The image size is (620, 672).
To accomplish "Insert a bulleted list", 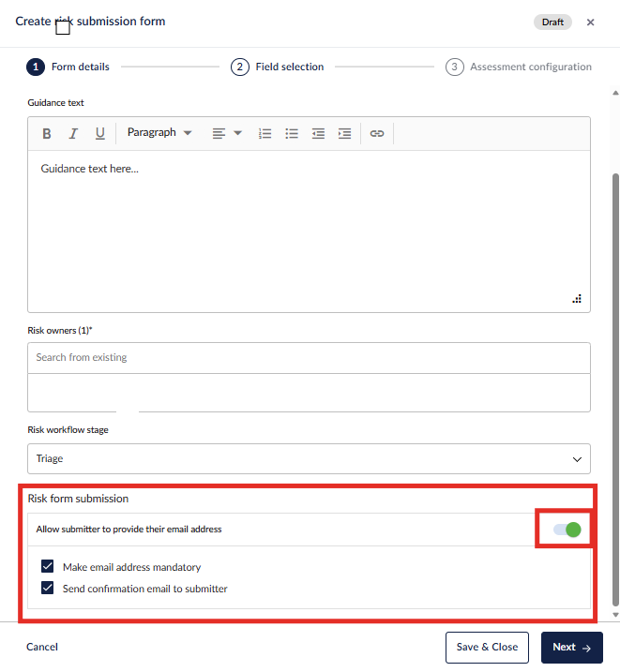I will click(x=292, y=134).
